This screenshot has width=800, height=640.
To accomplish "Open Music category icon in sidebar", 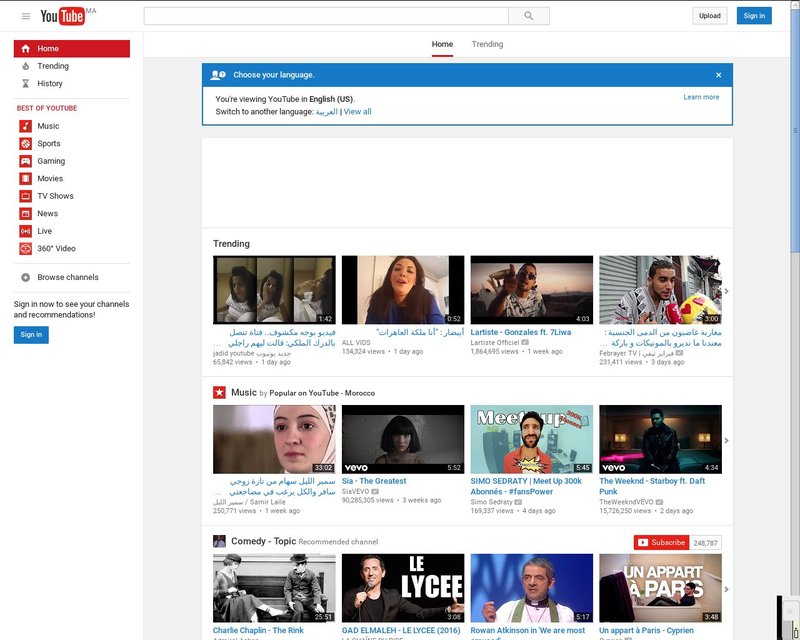I will point(26,126).
